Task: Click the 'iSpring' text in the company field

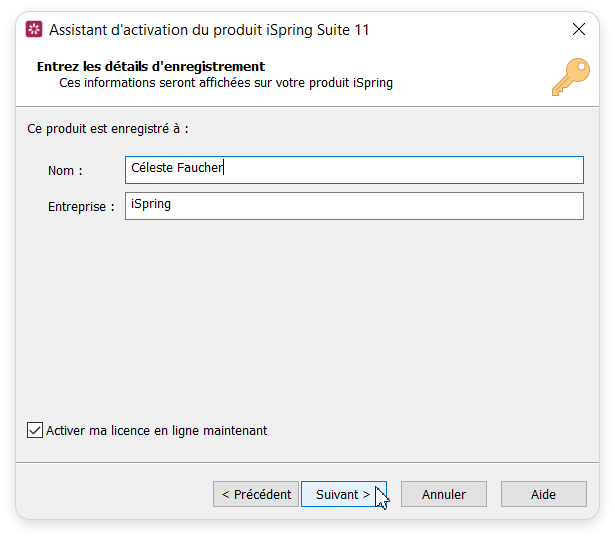Action: tap(151, 205)
